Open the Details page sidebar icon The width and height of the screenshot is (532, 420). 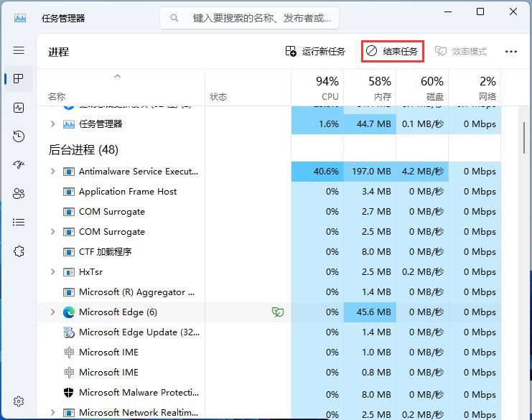19,223
